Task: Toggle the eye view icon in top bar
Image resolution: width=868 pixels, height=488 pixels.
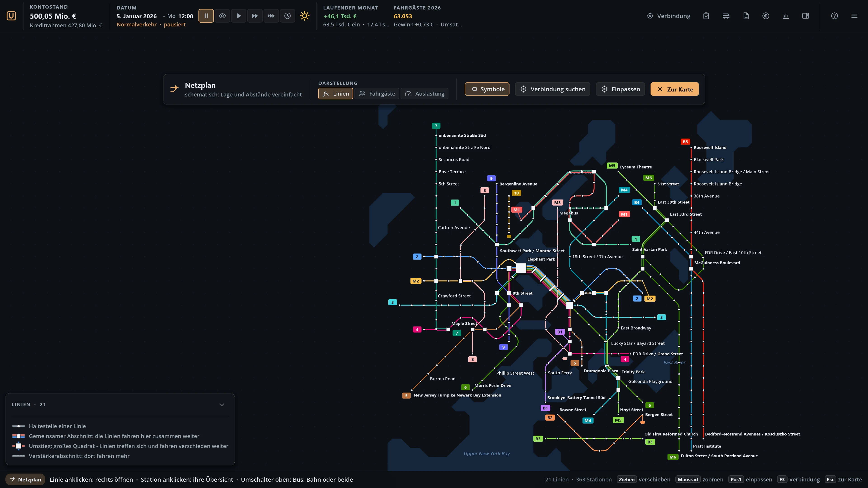Action: point(222,16)
